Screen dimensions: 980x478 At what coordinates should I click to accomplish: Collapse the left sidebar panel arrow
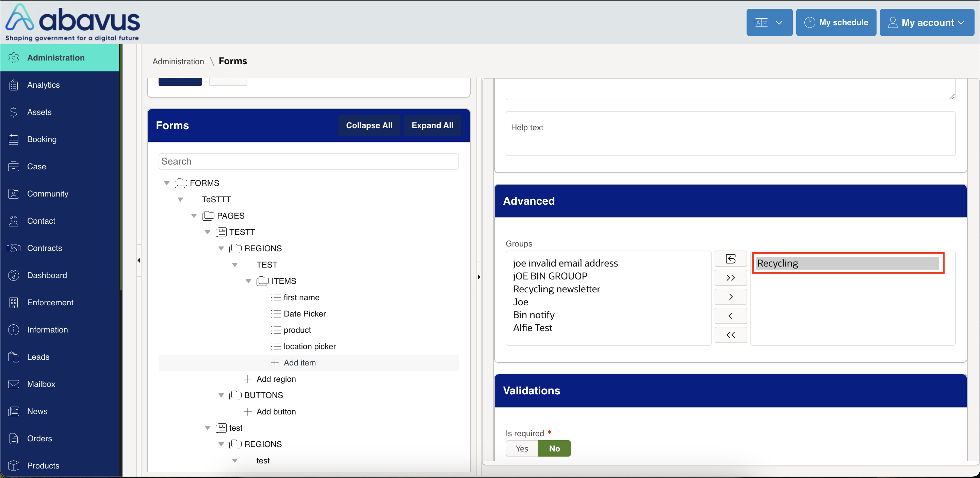coord(139,260)
